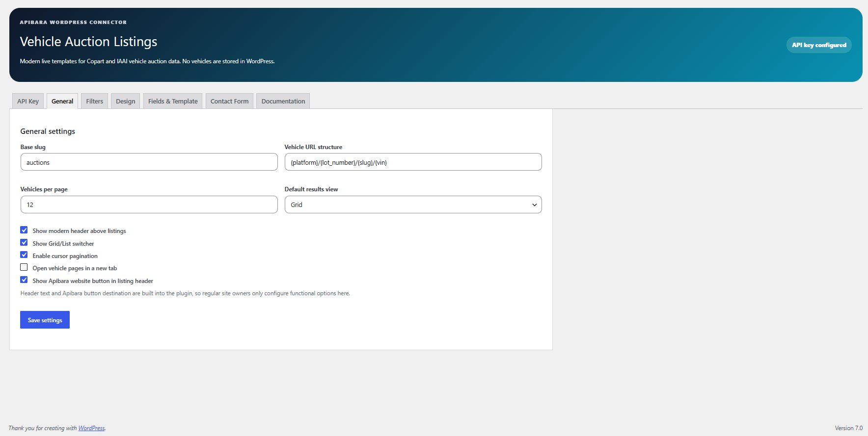Toggle Show Apibara website button checkbox
The image size is (868, 436).
coord(24,280)
